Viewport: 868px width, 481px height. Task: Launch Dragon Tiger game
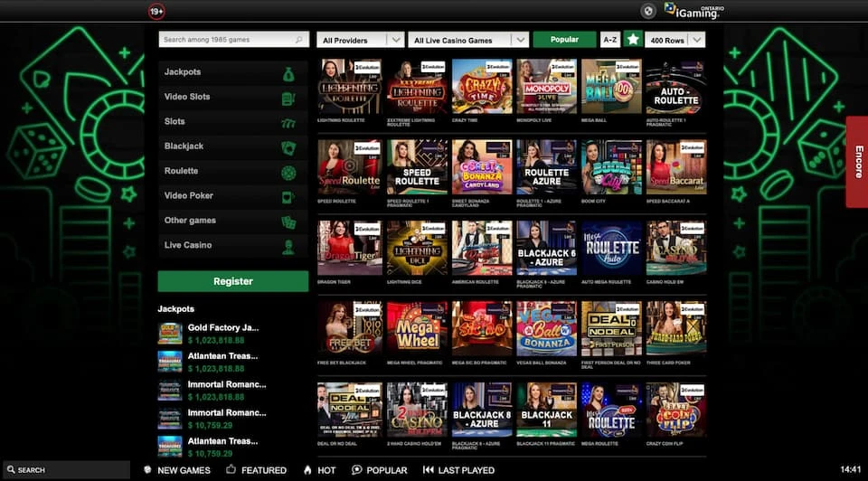[x=350, y=248]
